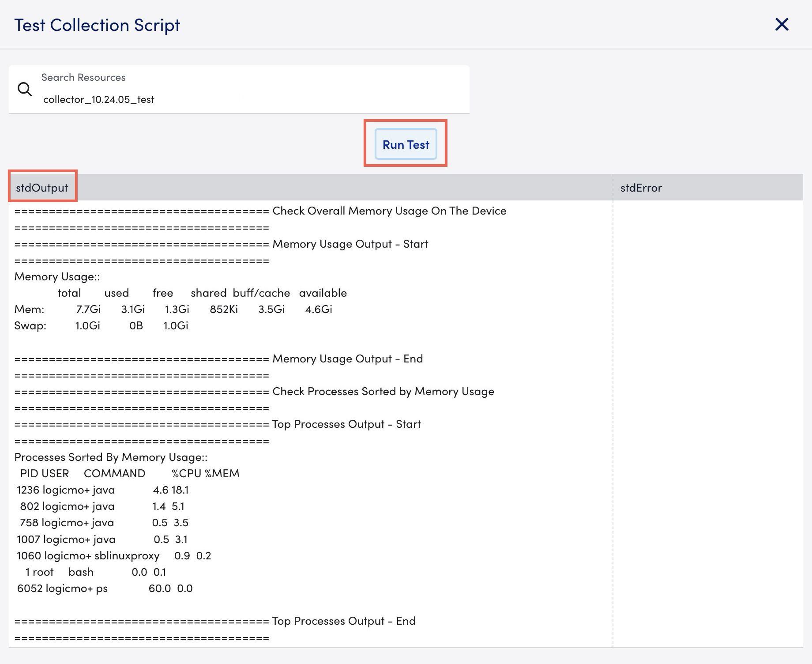Click the stdOutput column header

pyautogui.click(x=42, y=187)
